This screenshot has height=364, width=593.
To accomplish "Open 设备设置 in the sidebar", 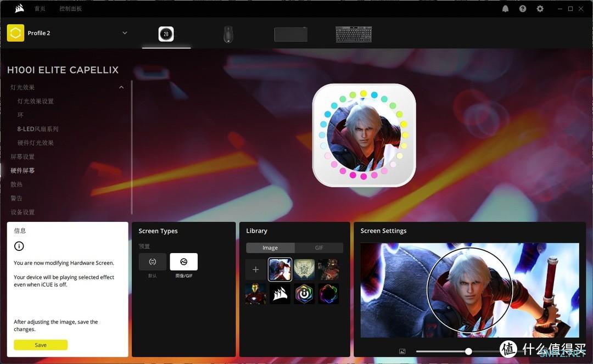I will [x=23, y=212].
